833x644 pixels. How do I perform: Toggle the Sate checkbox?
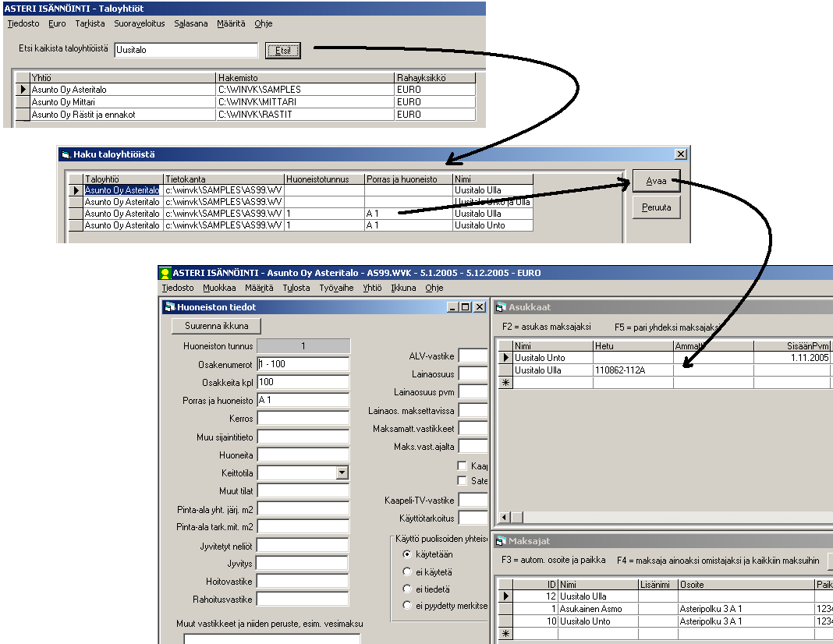click(463, 480)
